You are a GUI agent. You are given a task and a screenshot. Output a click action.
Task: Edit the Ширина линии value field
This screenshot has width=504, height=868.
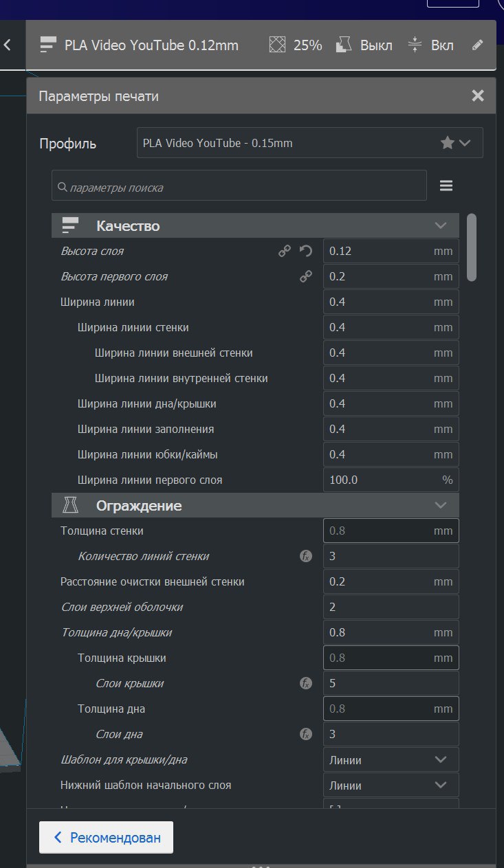[x=391, y=302]
